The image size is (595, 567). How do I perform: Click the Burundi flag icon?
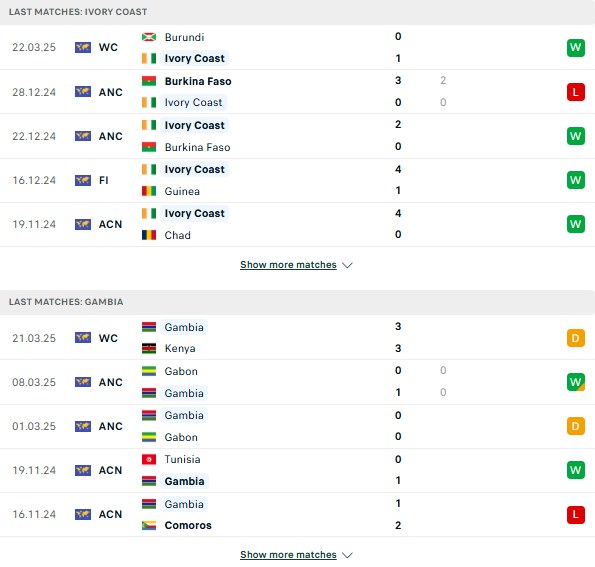[149, 37]
